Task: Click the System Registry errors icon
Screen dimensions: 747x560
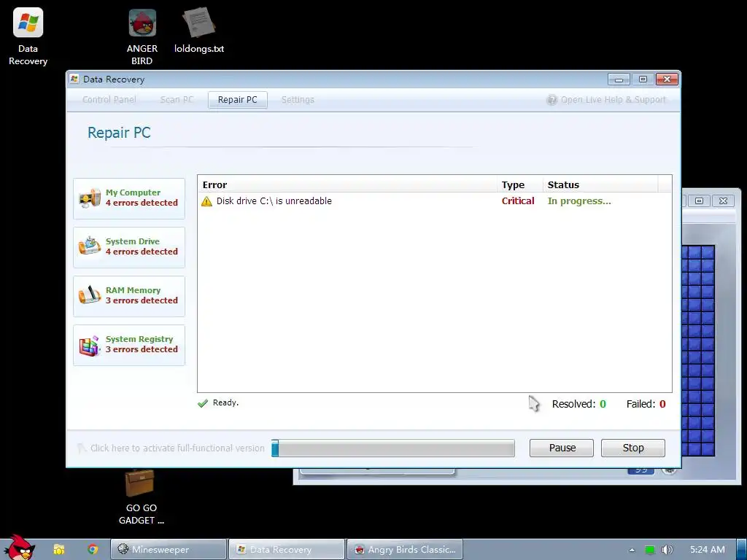Action: (90, 345)
